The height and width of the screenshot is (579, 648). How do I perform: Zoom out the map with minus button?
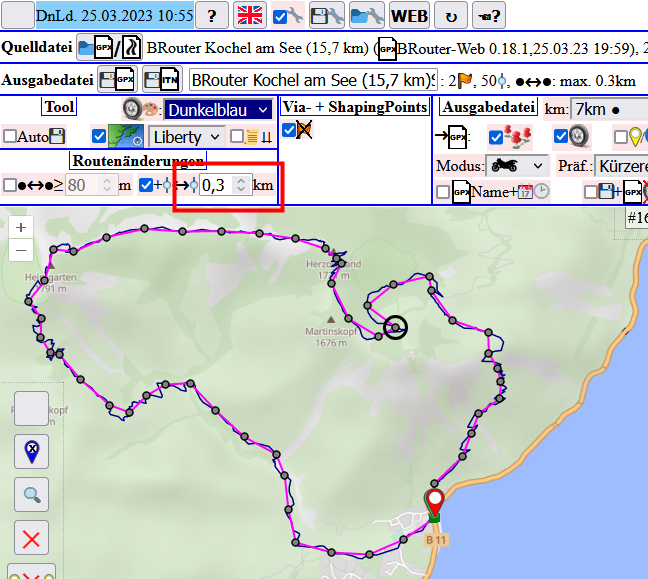coord(21,250)
